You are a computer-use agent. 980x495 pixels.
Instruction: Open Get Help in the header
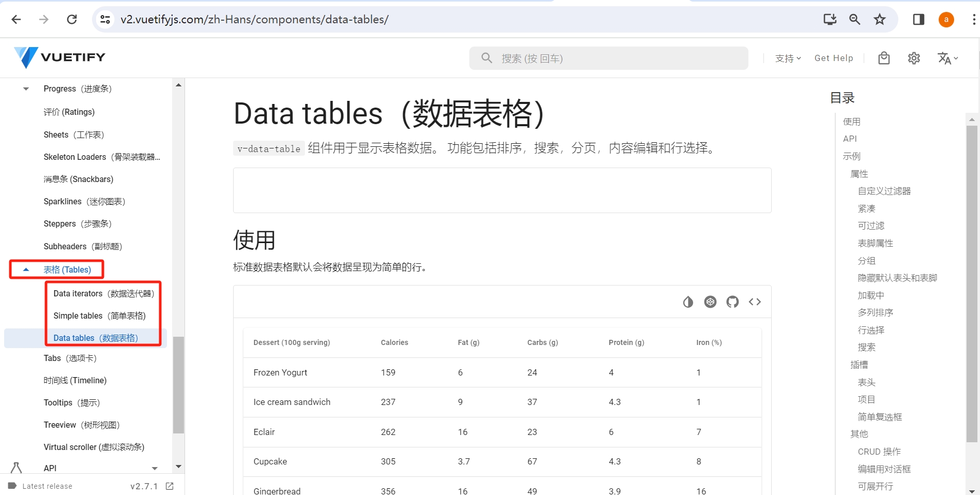(834, 58)
